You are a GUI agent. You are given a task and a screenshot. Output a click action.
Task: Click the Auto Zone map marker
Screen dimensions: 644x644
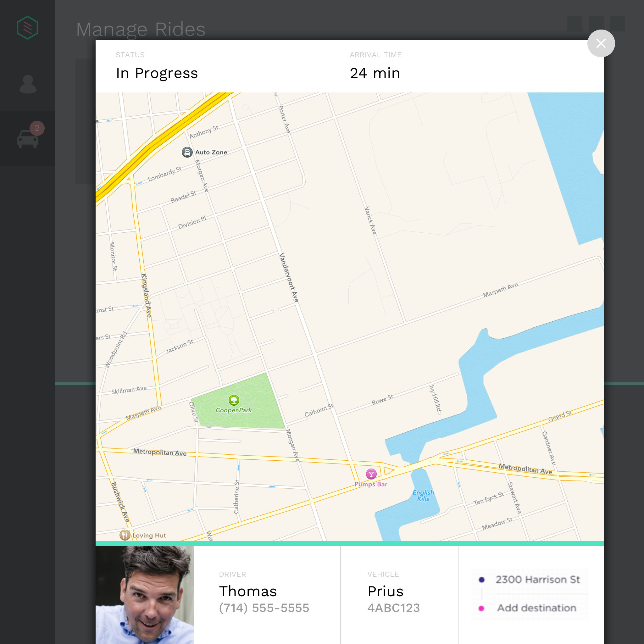pos(187,152)
